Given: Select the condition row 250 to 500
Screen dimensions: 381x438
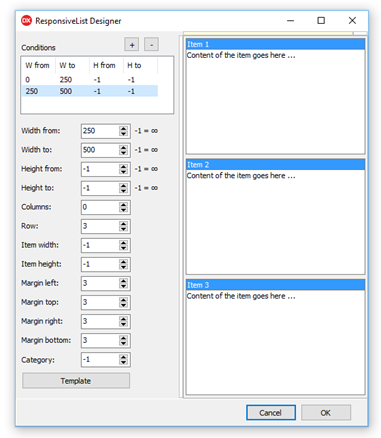Looking at the screenshot, I should (90, 91).
